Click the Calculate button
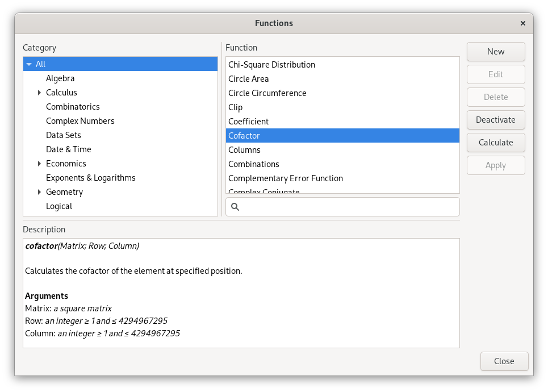The height and width of the screenshot is (392, 548). [495, 142]
